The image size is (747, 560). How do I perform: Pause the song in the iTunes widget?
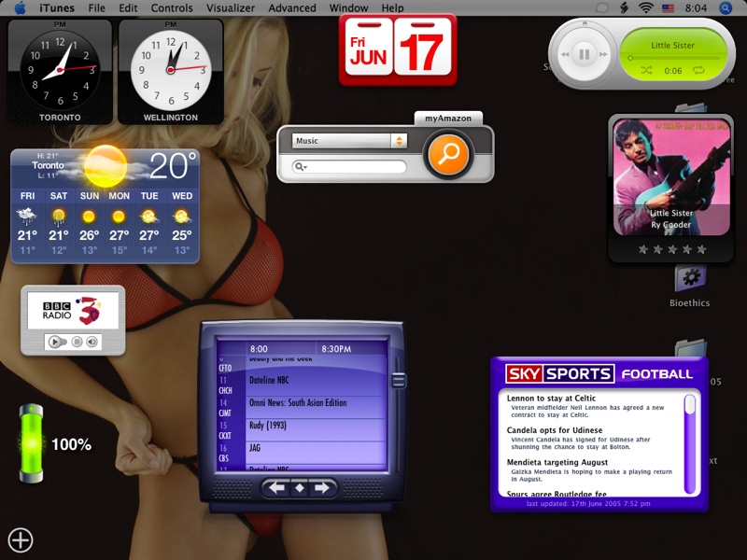pyautogui.click(x=585, y=54)
